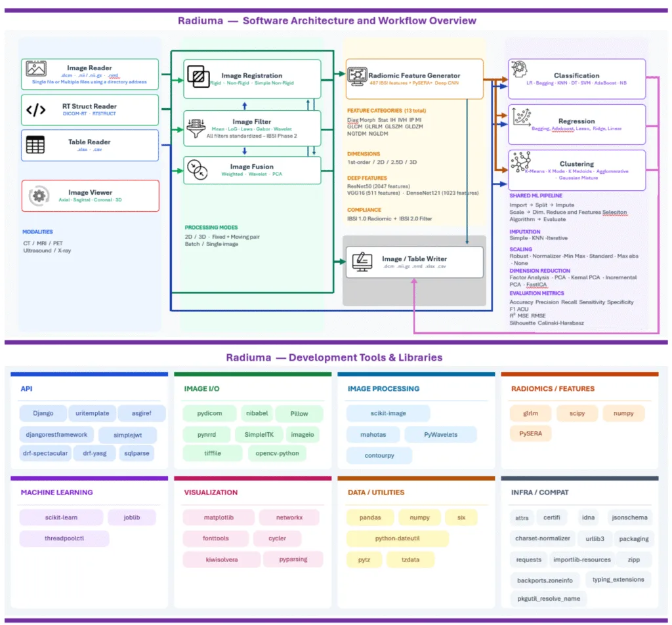Screen dimensions: 672x625
Task: Click the matplotlib chip
Action: coord(219,517)
